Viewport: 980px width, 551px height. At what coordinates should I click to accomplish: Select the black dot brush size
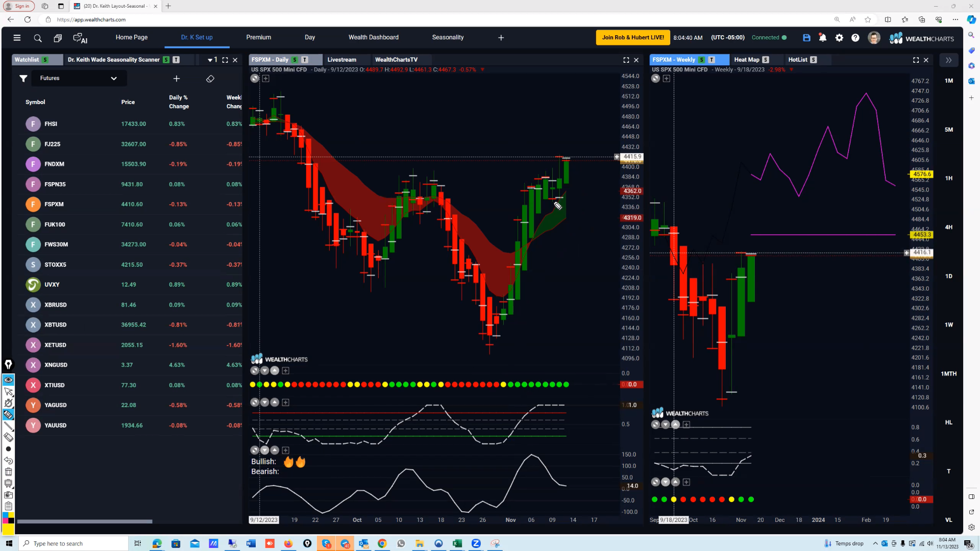coord(8,449)
